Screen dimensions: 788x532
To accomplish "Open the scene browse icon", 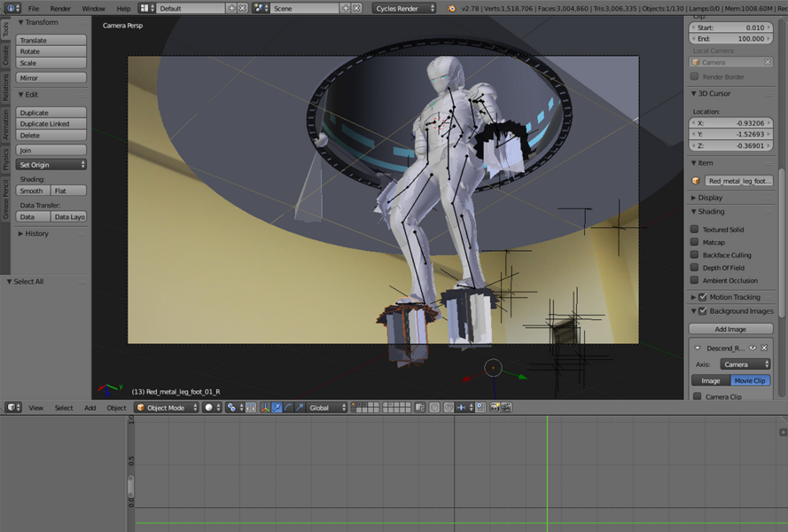I will click(x=261, y=8).
